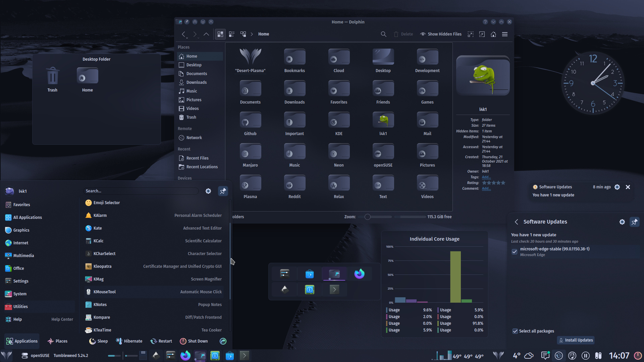This screenshot has height=362, width=644.
Task: Open Discover store icon in bottom panel
Action: 230,355
